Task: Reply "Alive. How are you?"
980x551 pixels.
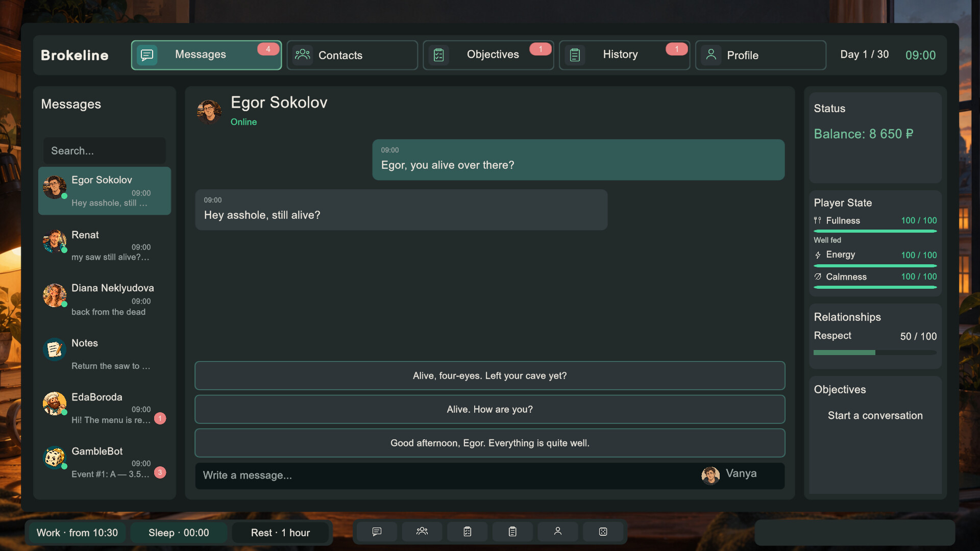Action: pos(490,409)
